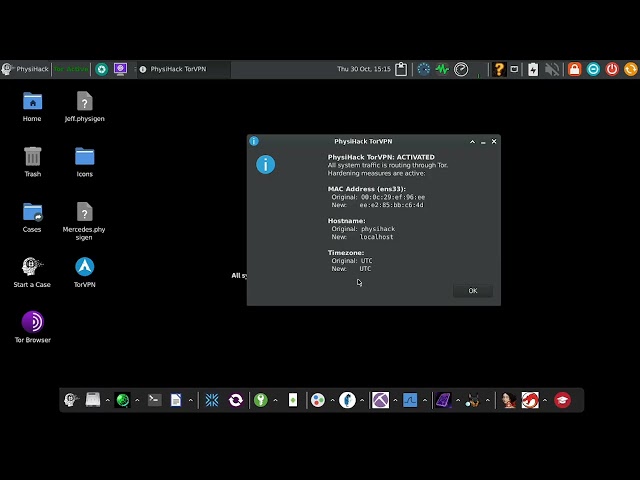The width and height of the screenshot is (640, 480).
Task: Click the original hostname value physihack
Action: [x=378, y=229]
